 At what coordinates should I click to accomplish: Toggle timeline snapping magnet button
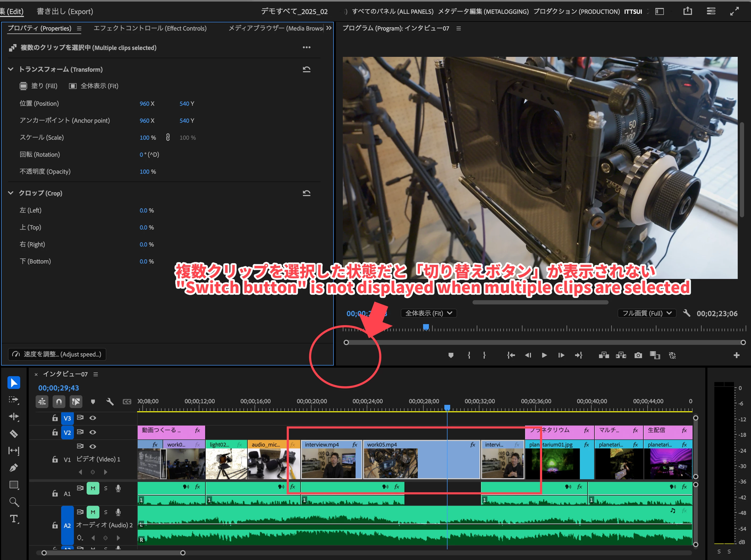tap(59, 402)
